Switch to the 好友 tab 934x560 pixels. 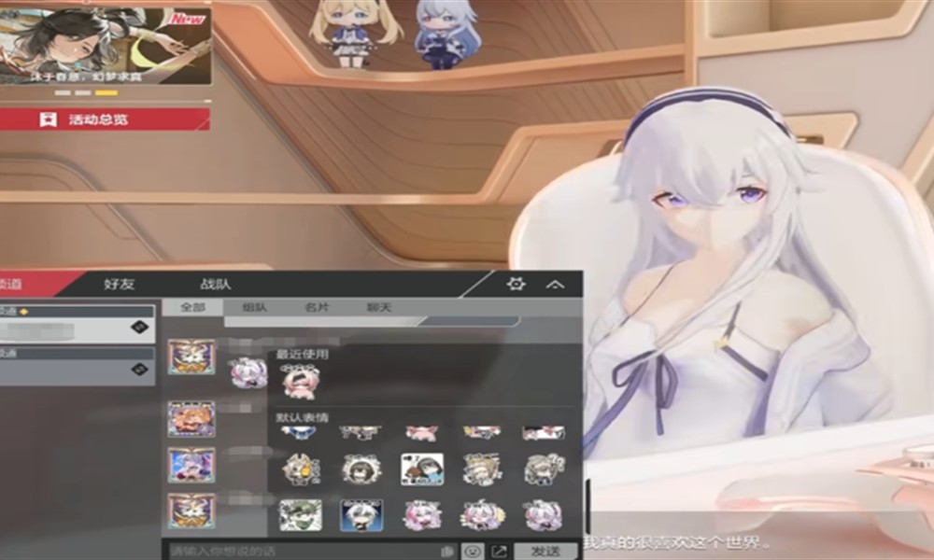coord(119,284)
